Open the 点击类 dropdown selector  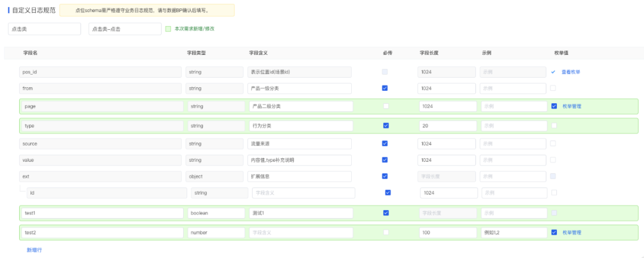tap(44, 29)
